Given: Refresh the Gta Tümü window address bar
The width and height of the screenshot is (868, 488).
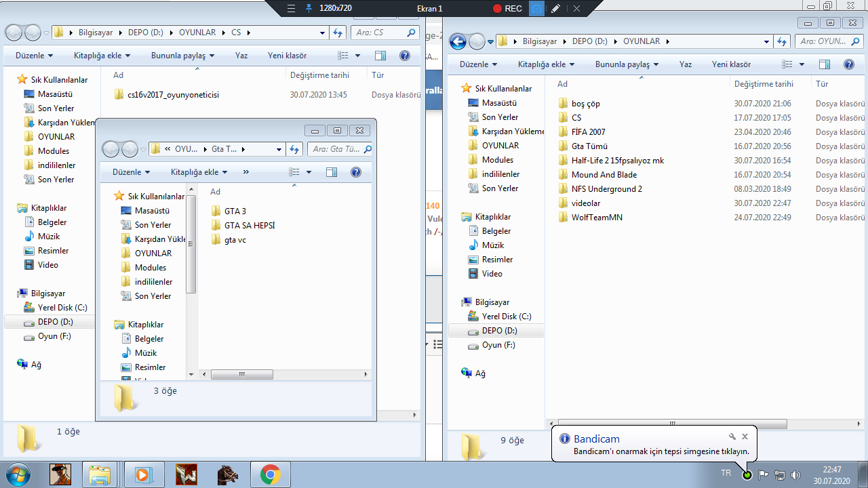Looking at the screenshot, I should click(x=295, y=149).
